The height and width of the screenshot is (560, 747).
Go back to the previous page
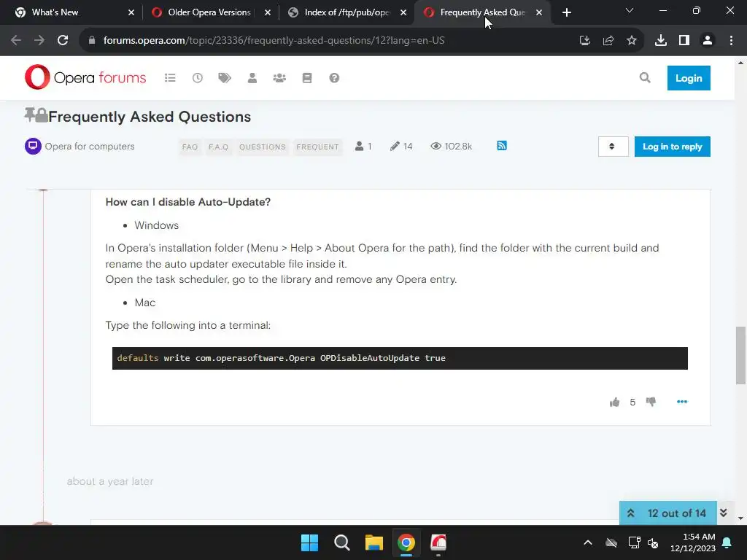(16, 41)
